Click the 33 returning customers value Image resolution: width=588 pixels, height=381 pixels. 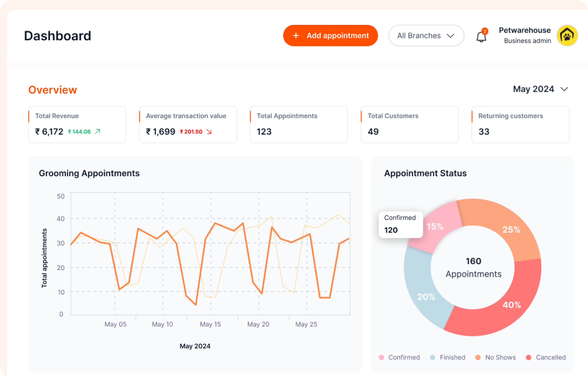coord(484,132)
